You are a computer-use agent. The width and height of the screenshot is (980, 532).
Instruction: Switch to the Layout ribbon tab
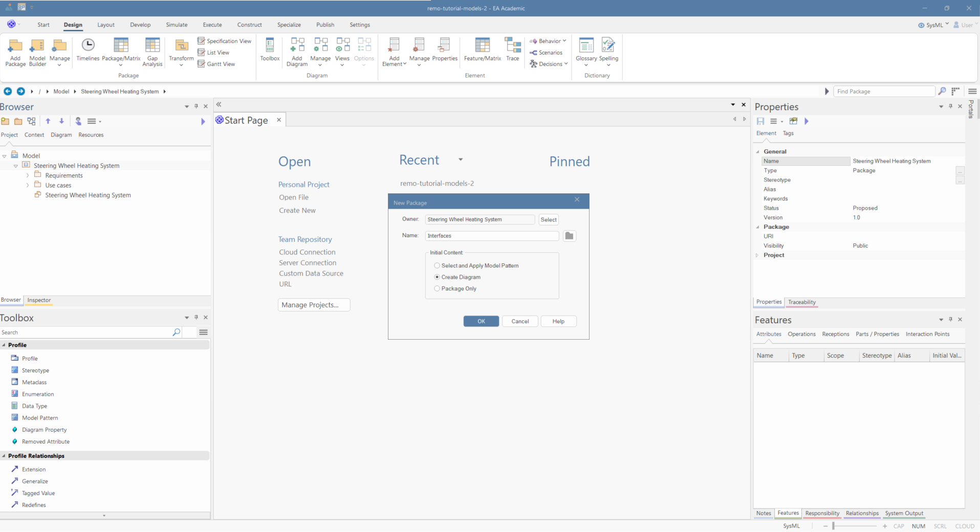tap(106, 25)
